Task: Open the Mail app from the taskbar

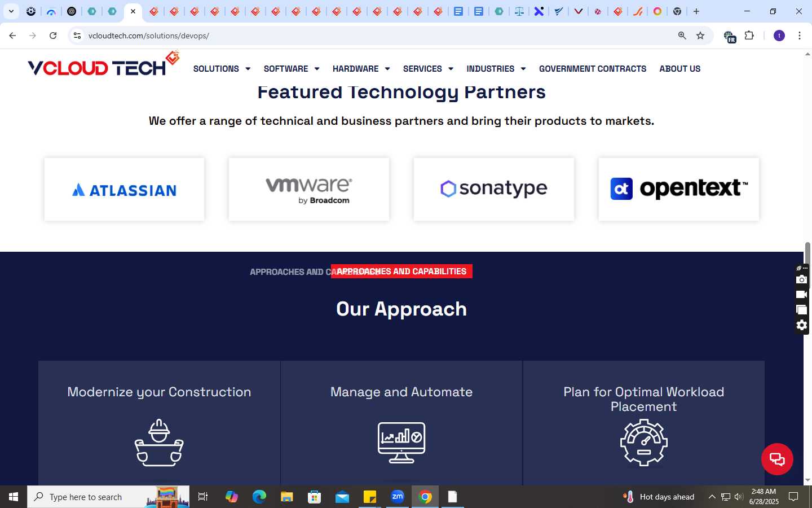Action: pyautogui.click(x=342, y=497)
